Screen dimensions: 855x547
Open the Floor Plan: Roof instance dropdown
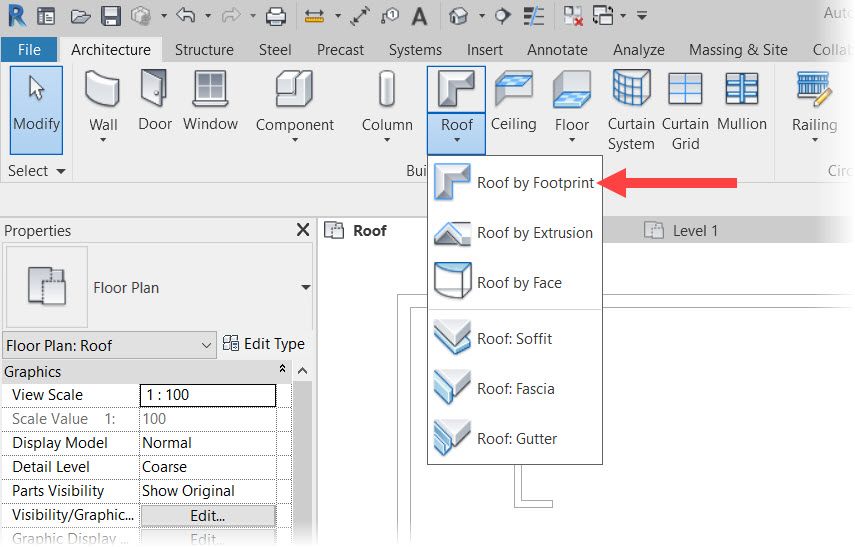click(x=206, y=345)
